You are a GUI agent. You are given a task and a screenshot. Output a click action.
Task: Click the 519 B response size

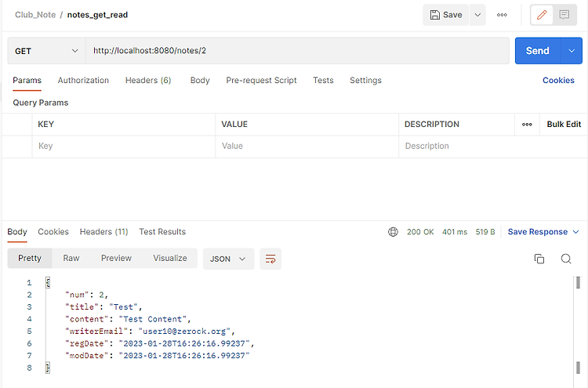point(485,232)
